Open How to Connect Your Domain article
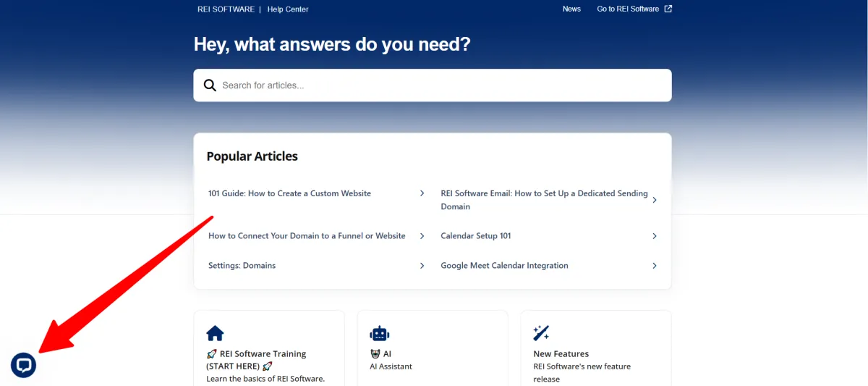Image resolution: width=868 pixels, height=386 pixels. 307,236
